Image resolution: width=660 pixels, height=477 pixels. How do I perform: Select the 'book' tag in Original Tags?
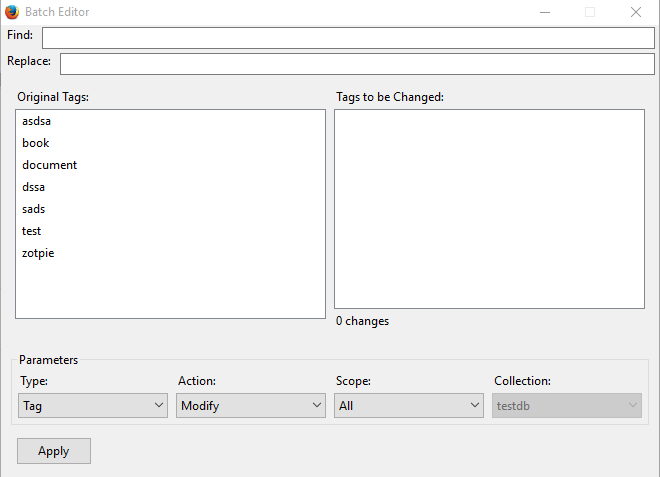click(170, 143)
